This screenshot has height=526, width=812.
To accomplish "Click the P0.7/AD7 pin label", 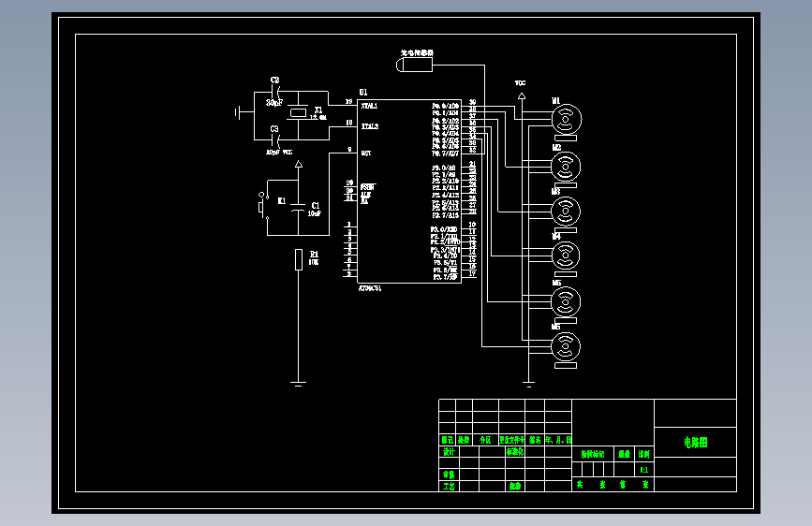I will (x=446, y=153).
